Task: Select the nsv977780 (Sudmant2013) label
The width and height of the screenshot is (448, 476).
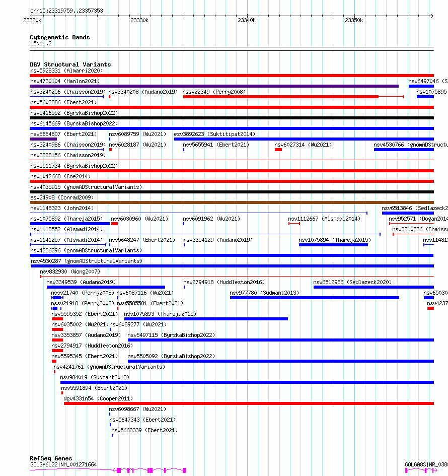Action: coord(264,293)
